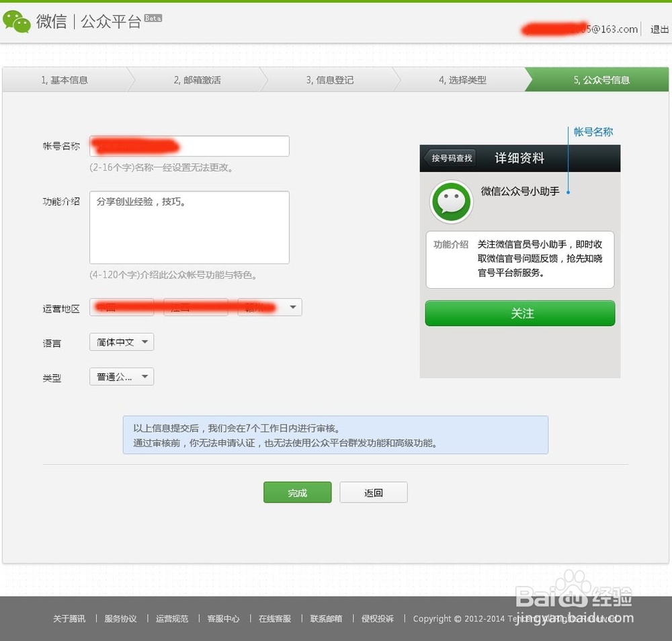Click the 微信 | 公众平台 title text
The image size is (672, 641).
89,22
